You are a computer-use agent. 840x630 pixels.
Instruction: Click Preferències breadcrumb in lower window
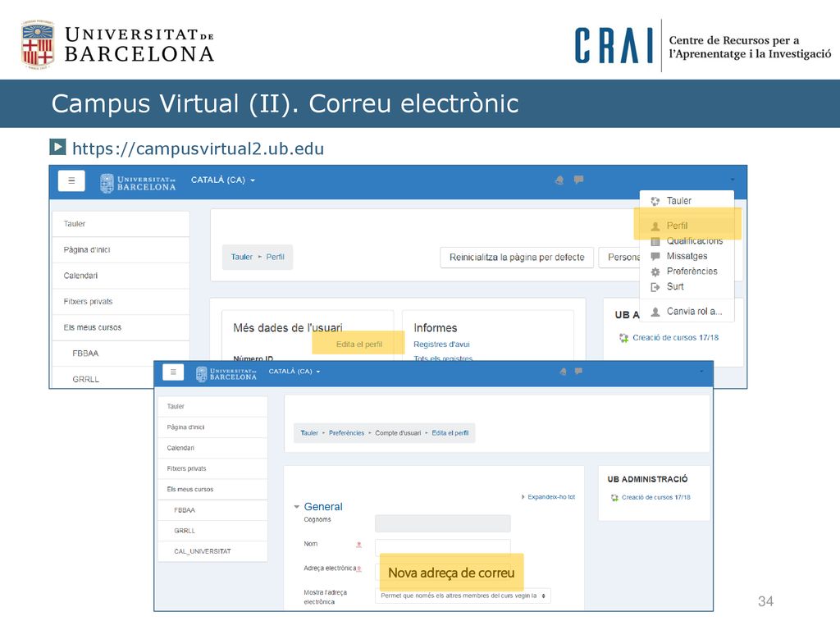(347, 433)
